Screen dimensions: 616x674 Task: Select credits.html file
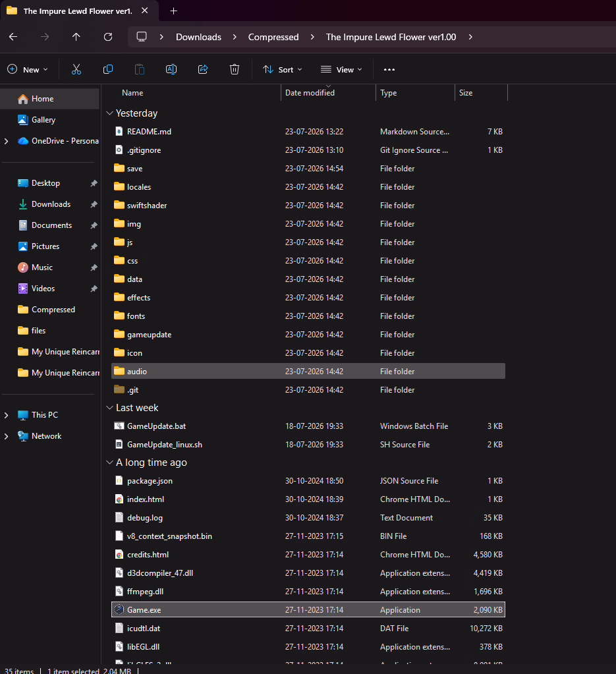(x=308, y=555)
